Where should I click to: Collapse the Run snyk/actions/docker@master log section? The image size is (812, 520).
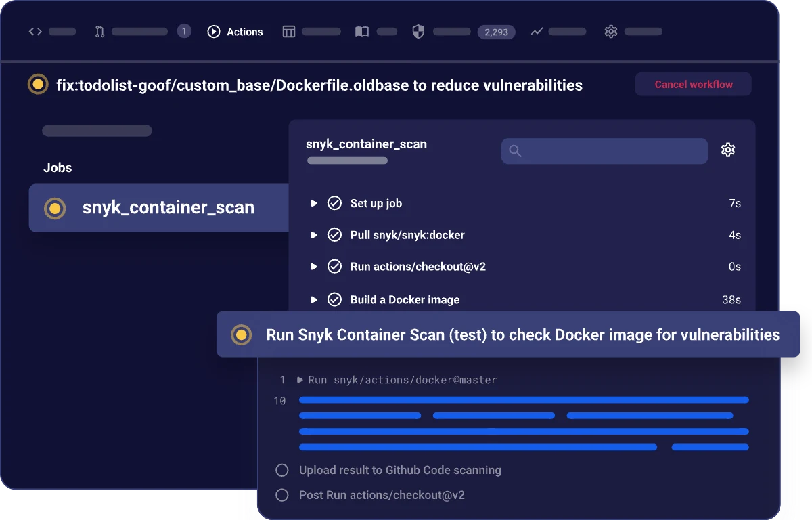[x=299, y=380]
